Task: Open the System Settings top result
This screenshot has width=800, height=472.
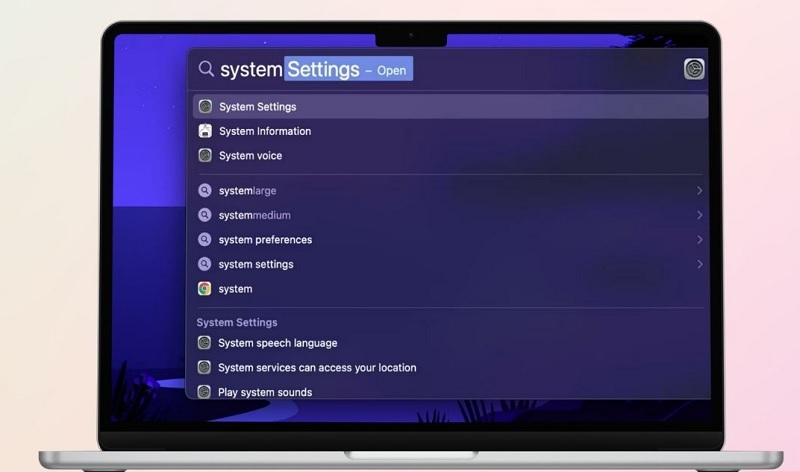Action: [451, 107]
